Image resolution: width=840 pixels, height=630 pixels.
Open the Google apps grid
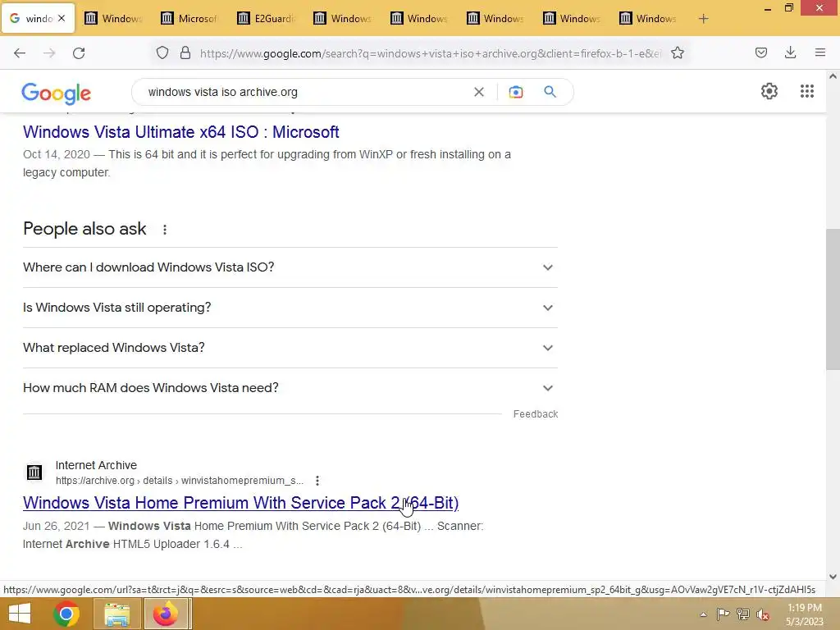tap(807, 91)
